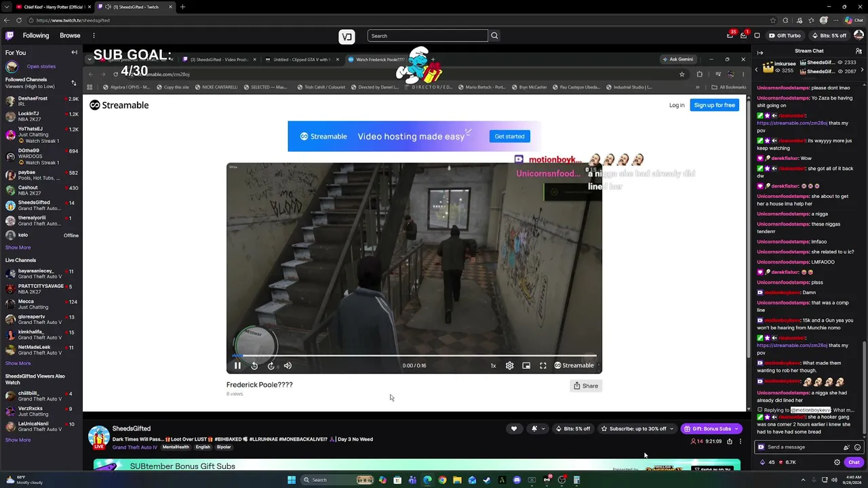
Task: Show previous chat leaderboard entries
Action: (x=757, y=70)
